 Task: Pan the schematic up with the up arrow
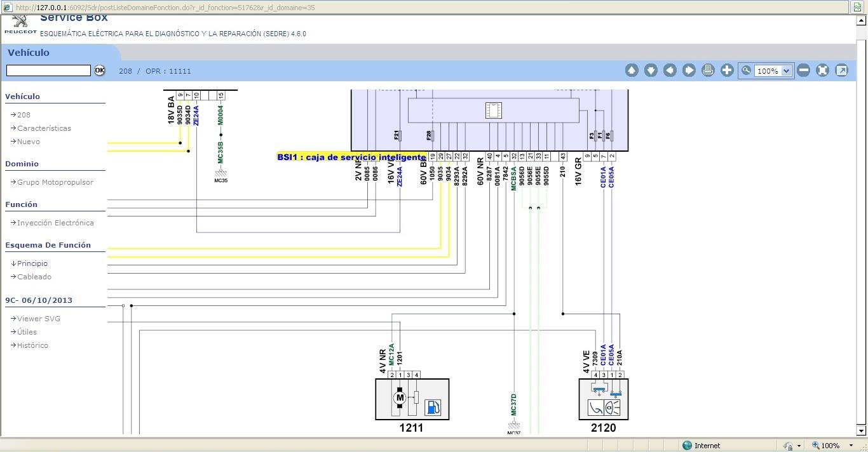tap(632, 70)
